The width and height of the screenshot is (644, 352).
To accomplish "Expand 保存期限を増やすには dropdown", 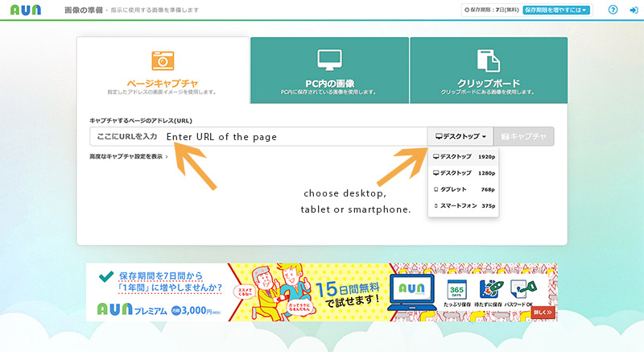I will click(x=557, y=10).
